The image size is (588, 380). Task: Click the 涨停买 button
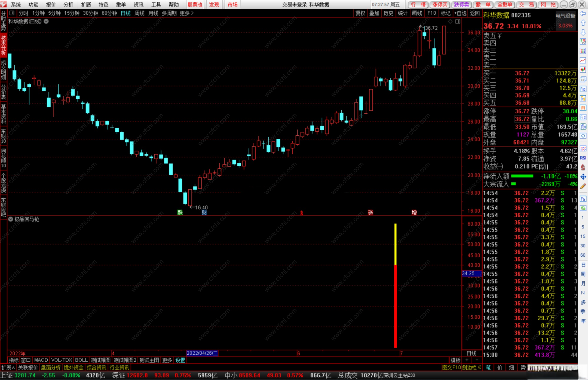pyautogui.click(x=440, y=4)
